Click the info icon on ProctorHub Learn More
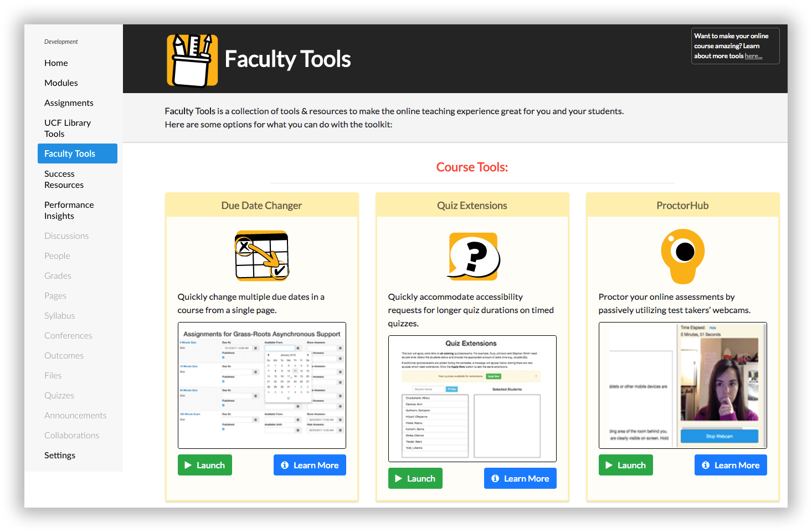The height and width of the screenshot is (532, 812). (706, 465)
